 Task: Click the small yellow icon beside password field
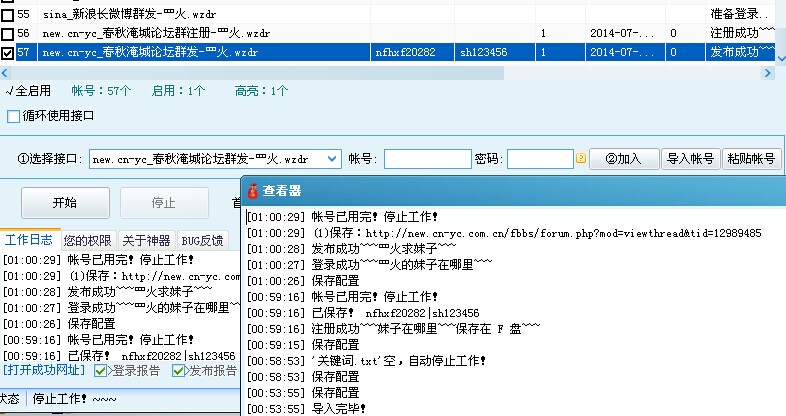(x=581, y=158)
